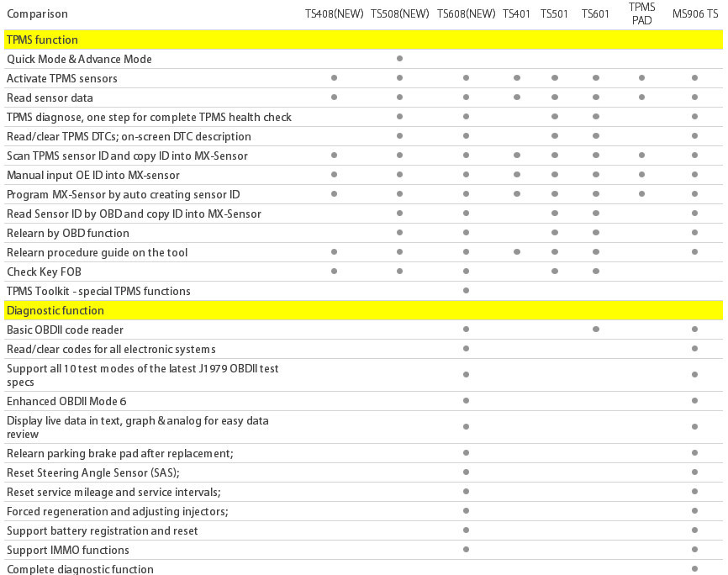Screen dimensions: 728x575
Task: Click Read/clear TPMS DTCs row label
Action: 129,136
